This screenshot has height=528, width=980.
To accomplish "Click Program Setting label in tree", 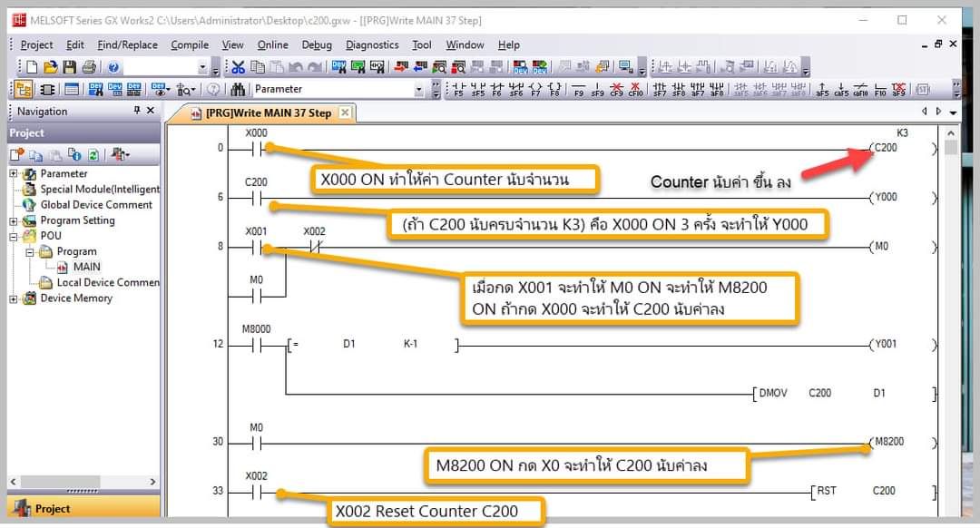I will [77, 220].
